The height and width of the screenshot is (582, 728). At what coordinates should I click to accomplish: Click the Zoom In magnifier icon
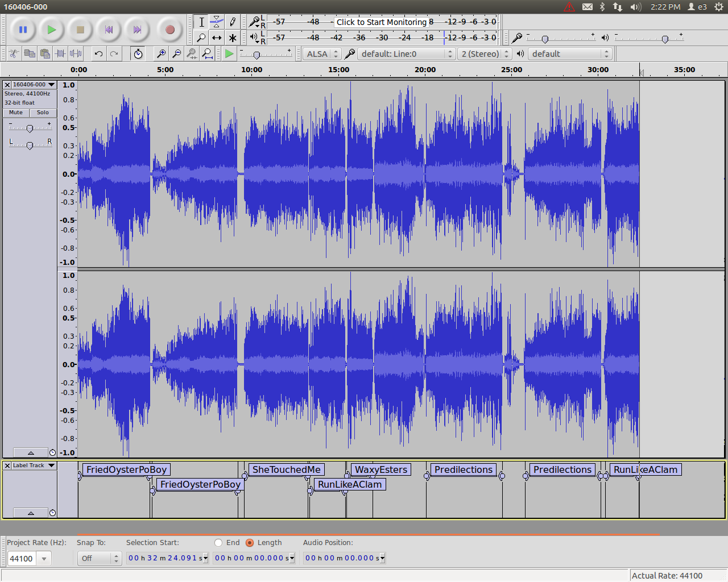coord(161,53)
